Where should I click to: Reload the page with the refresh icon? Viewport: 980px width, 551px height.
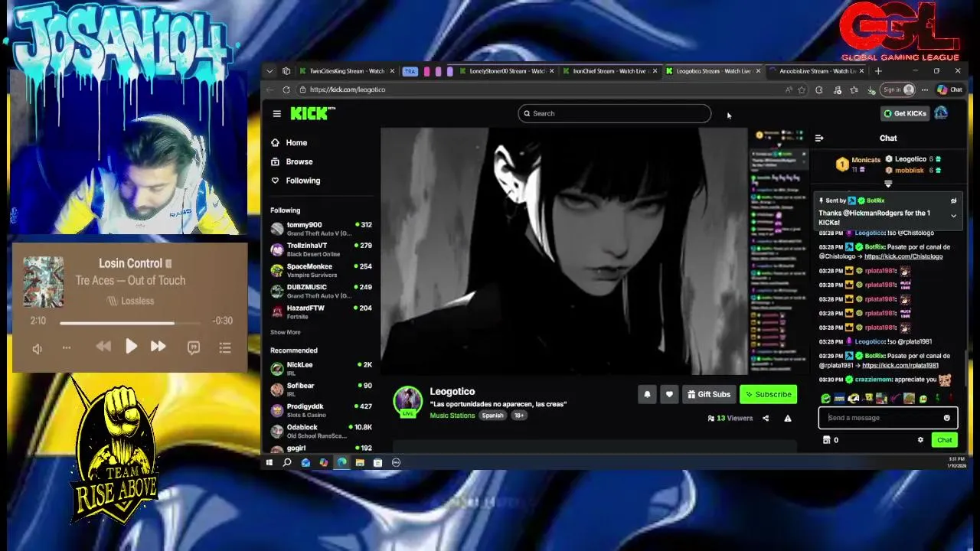coord(286,90)
